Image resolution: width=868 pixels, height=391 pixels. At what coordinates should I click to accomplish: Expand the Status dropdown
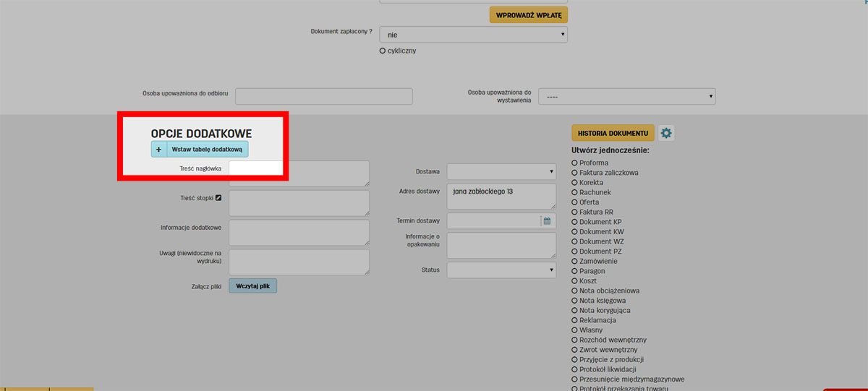point(501,270)
